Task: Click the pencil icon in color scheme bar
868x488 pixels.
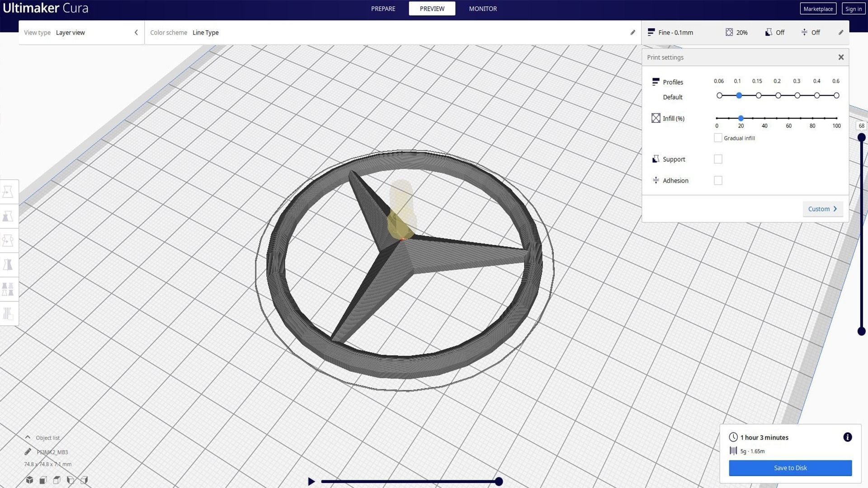Action: [x=632, y=33]
